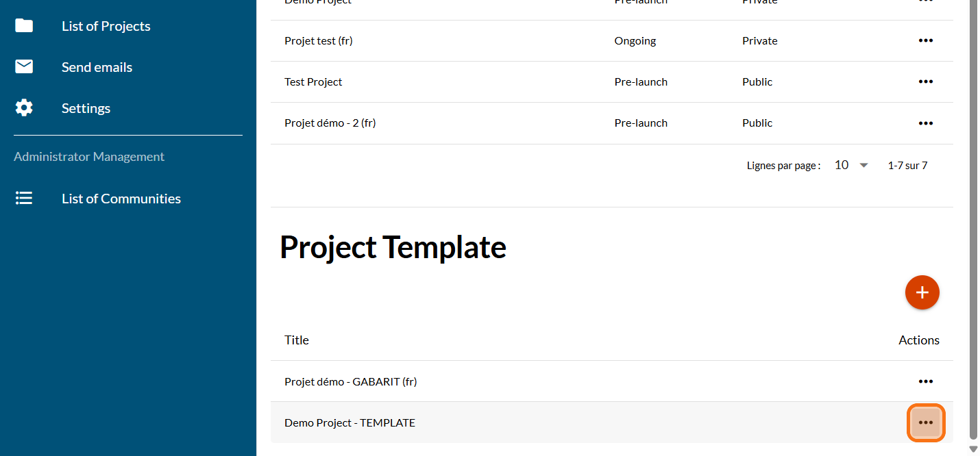
Task: Navigate to List of Communities
Action: click(x=121, y=199)
